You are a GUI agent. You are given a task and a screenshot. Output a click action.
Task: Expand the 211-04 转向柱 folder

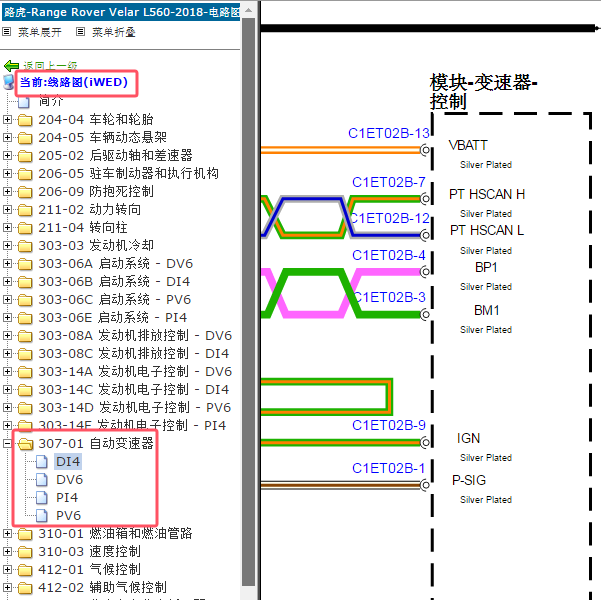7,227
